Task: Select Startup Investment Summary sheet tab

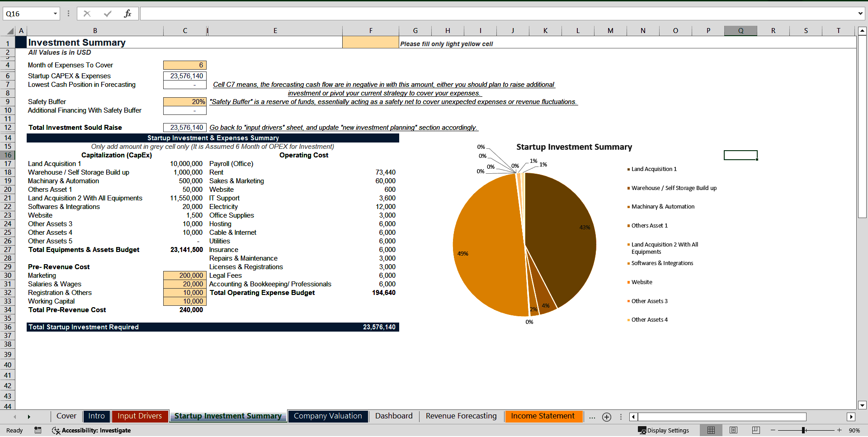Action: click(x=228, y=416)
